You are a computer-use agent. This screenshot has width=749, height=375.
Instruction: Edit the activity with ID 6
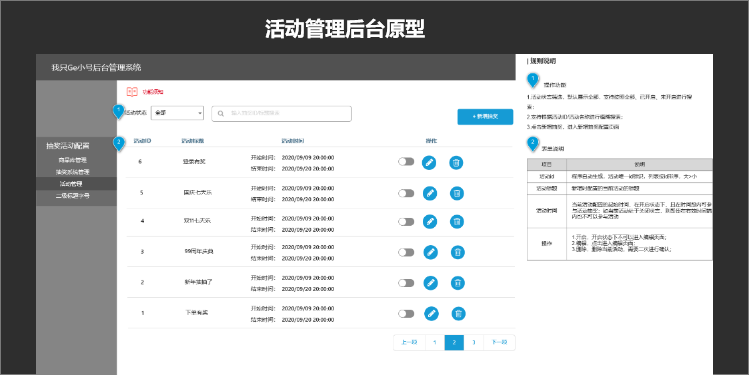coord(429,162)
